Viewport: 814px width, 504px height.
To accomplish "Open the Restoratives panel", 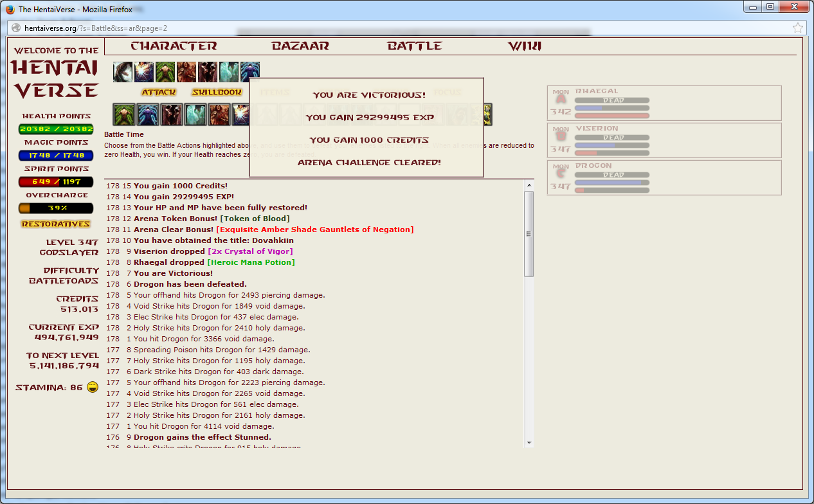I will 55,224.
